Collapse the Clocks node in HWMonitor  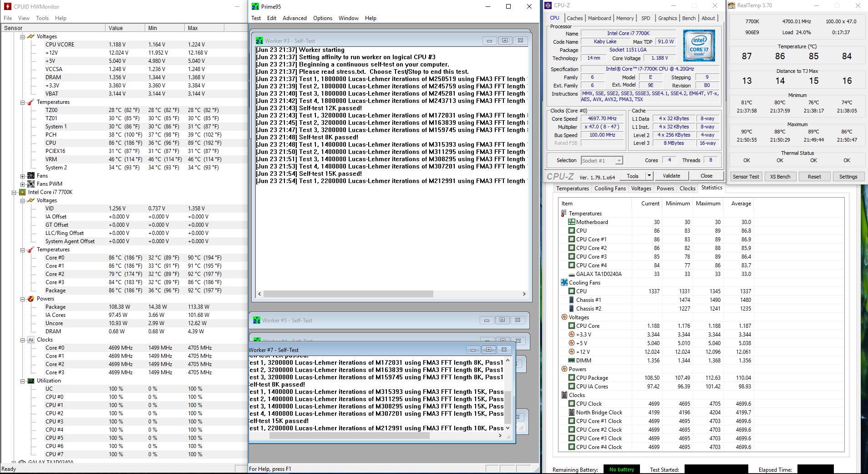point(22,340)
